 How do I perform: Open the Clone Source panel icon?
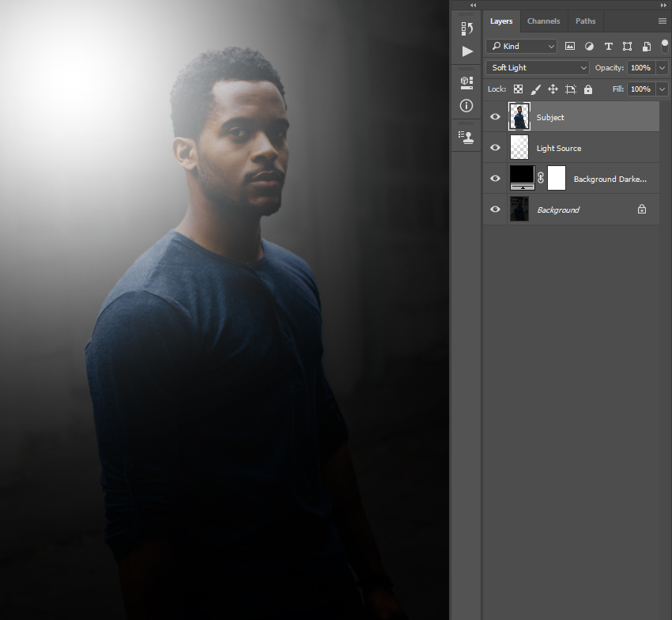click(466, 137)
